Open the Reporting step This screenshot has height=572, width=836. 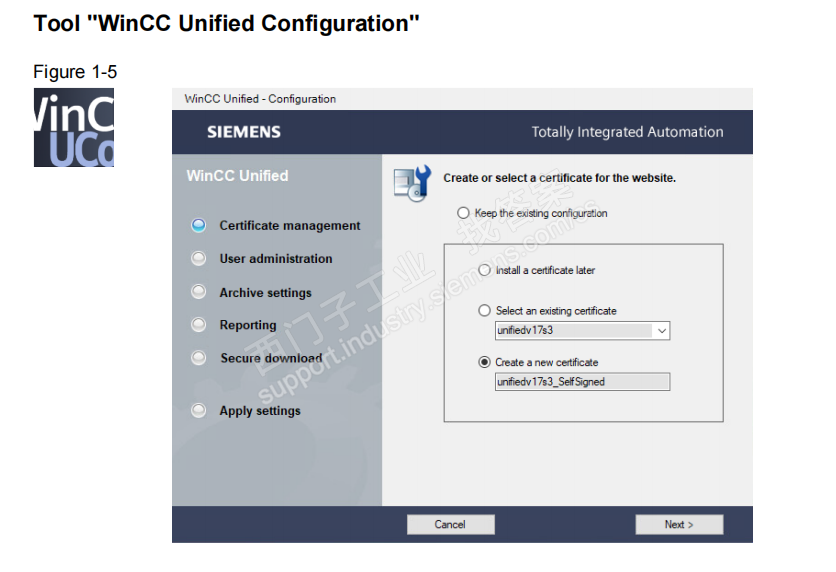tap(247, 325)
